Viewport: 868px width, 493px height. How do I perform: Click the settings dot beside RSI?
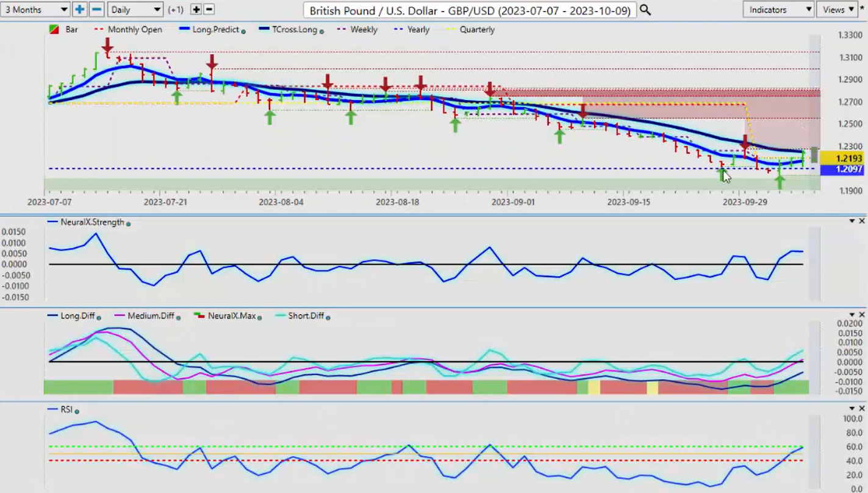(x=77, y=411)
